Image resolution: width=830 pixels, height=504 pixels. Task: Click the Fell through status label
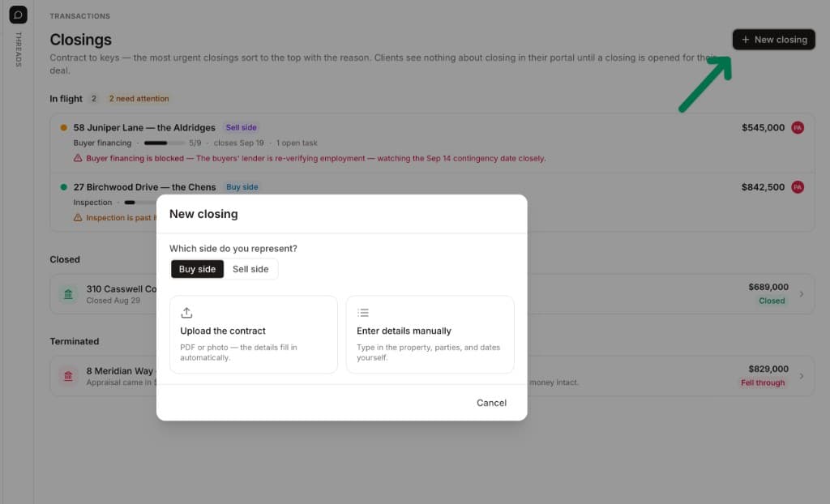(x=763, y=382)
